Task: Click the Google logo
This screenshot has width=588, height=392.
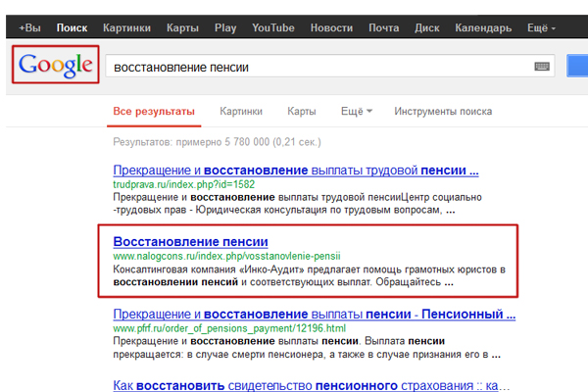Action: [56, 65]
